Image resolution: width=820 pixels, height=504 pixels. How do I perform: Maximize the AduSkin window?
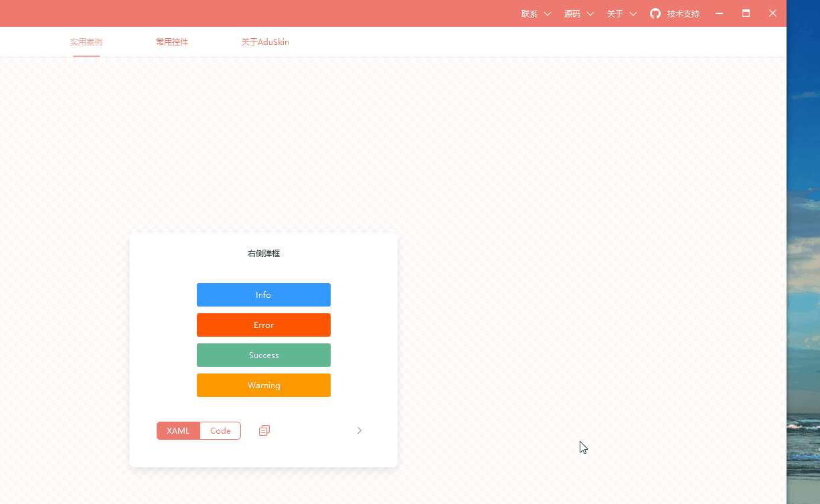tap(746, 13)
